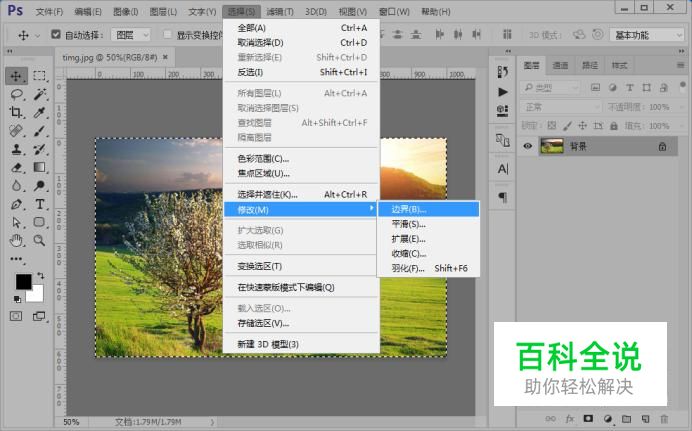Open the 基本功能 workspace dropdown
The height and width of the screenshot is (431, 692).
click(x=647, y=34)
